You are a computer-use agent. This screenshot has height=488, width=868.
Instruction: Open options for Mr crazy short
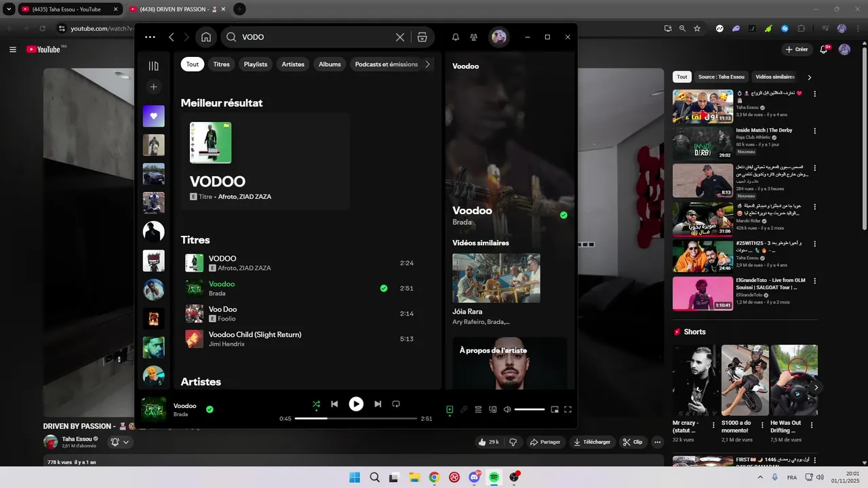point(714,425)
